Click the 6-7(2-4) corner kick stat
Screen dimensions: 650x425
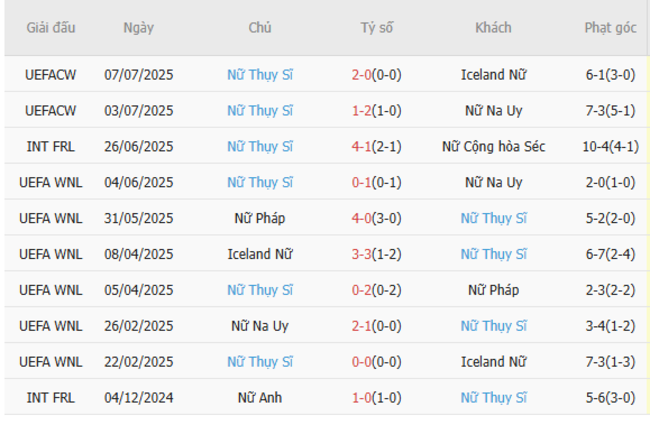pyautogui.click(x=610, y=254)
